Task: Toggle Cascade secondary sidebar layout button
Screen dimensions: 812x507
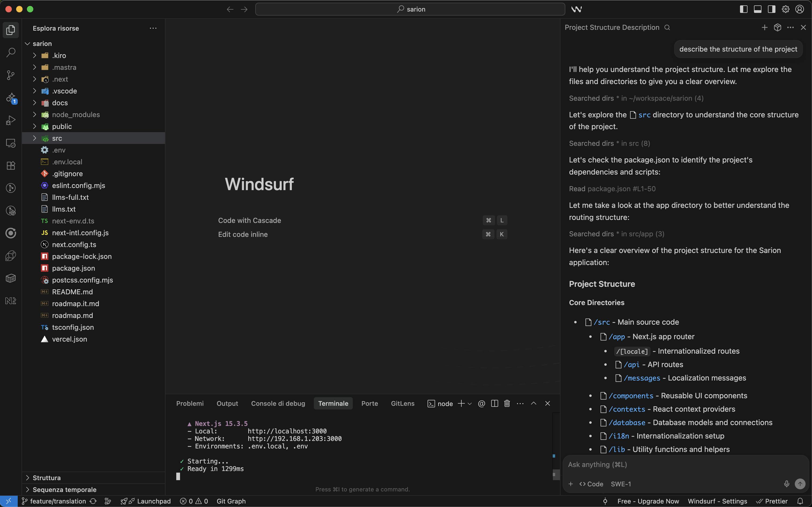Action: pyautogui.click(x=771, y=9)
